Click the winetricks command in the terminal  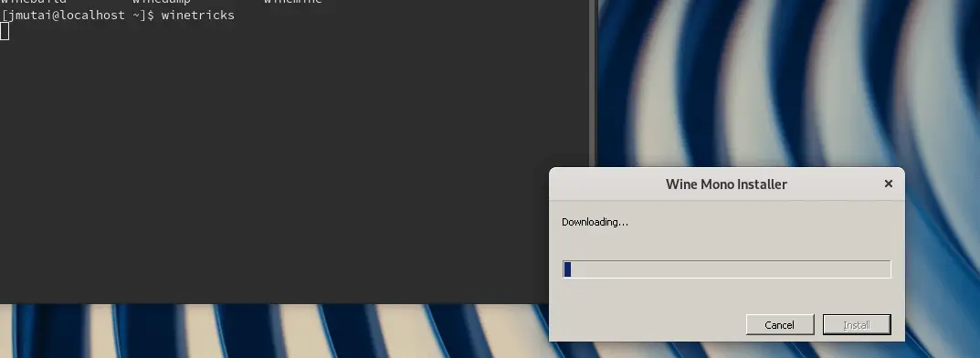click(x=197, y=15)
